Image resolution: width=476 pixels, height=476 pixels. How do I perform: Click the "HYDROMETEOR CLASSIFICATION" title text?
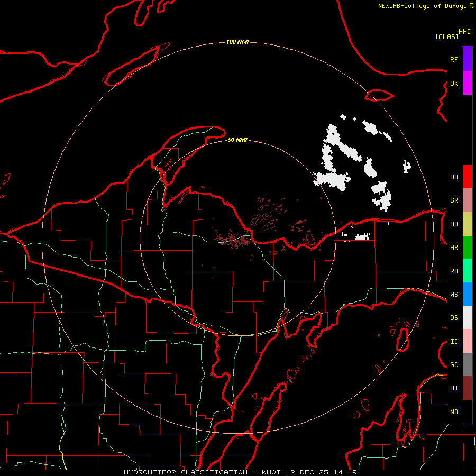click(186, 472)
